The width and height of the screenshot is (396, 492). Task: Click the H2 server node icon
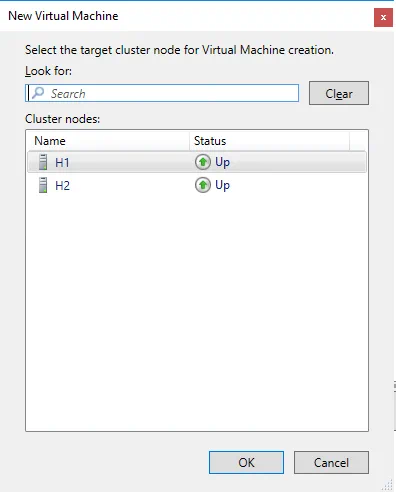tap(43, 185)
